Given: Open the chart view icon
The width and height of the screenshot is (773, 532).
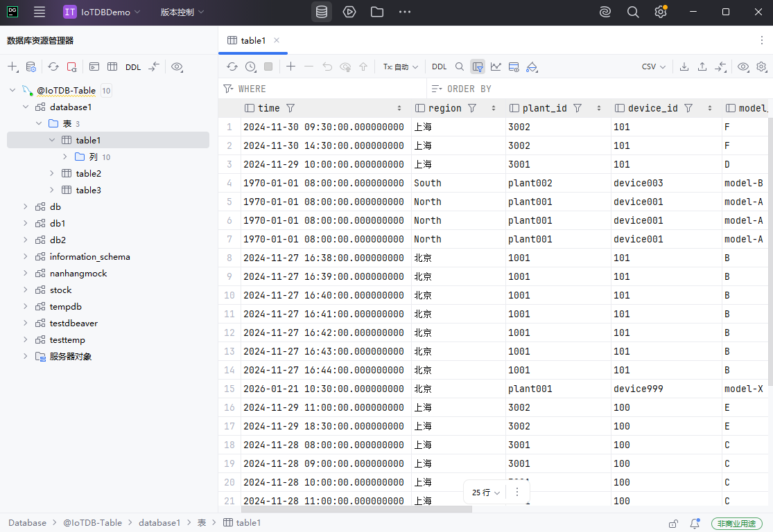Looking at the screenshot, I should 496,66.
